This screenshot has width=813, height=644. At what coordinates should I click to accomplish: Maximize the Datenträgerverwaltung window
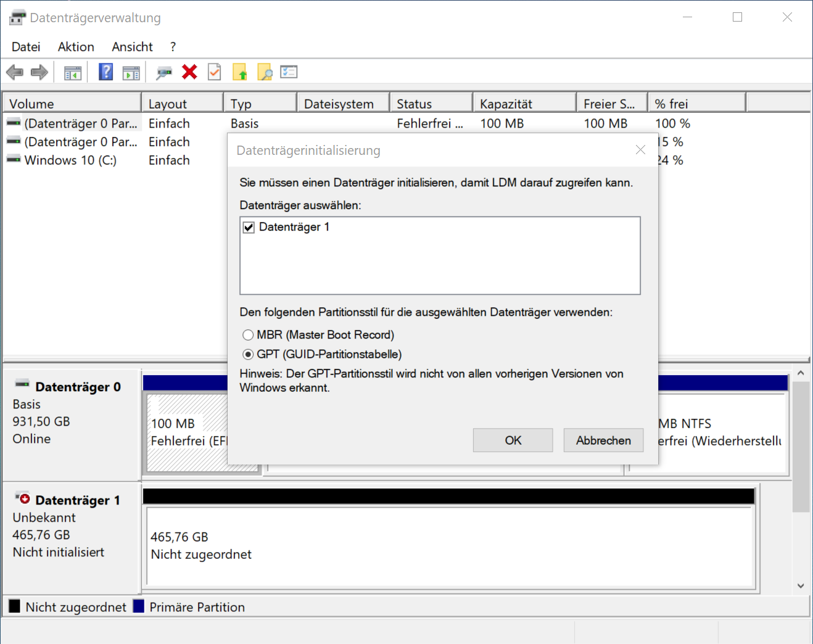point(737,17)
